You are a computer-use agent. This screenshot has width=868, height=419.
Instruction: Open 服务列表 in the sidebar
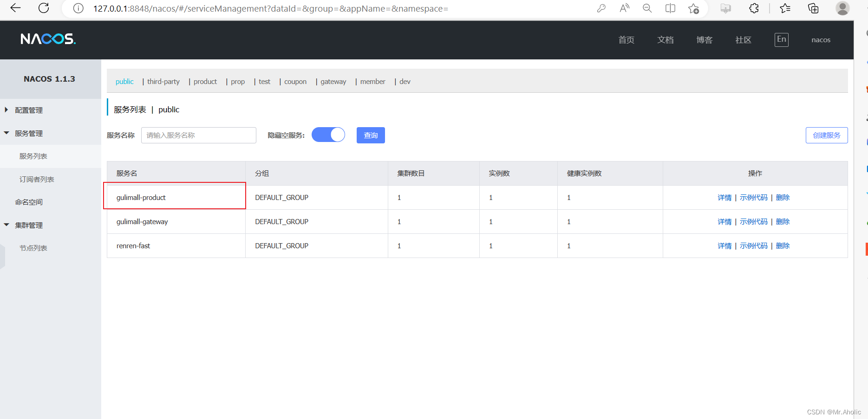(x=33, y=156)
